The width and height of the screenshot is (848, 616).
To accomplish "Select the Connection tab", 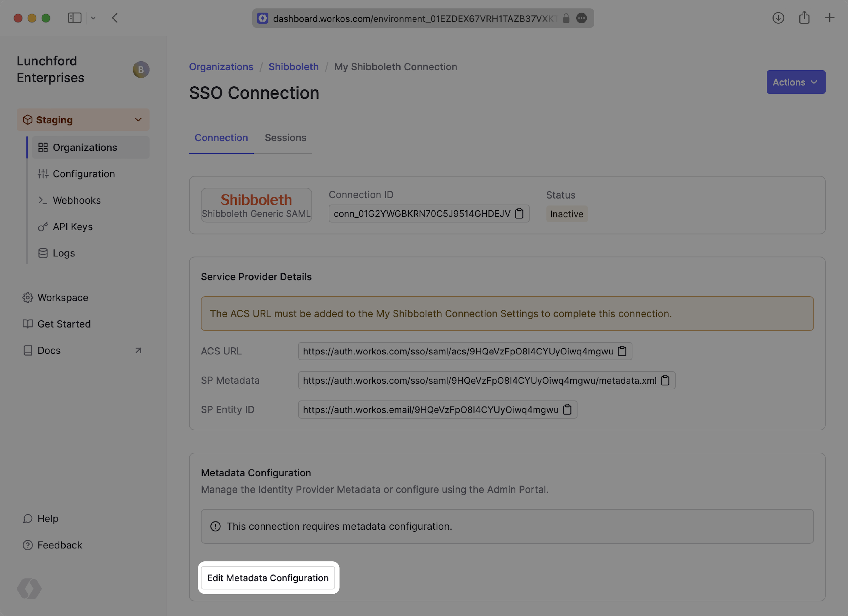I will coord(221,138).
